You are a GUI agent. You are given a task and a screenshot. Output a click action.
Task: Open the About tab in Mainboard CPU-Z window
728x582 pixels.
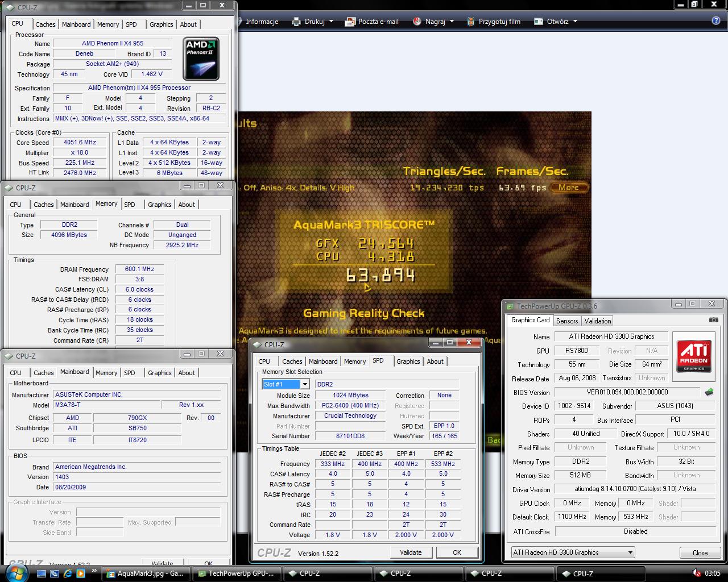coord(187,373)
